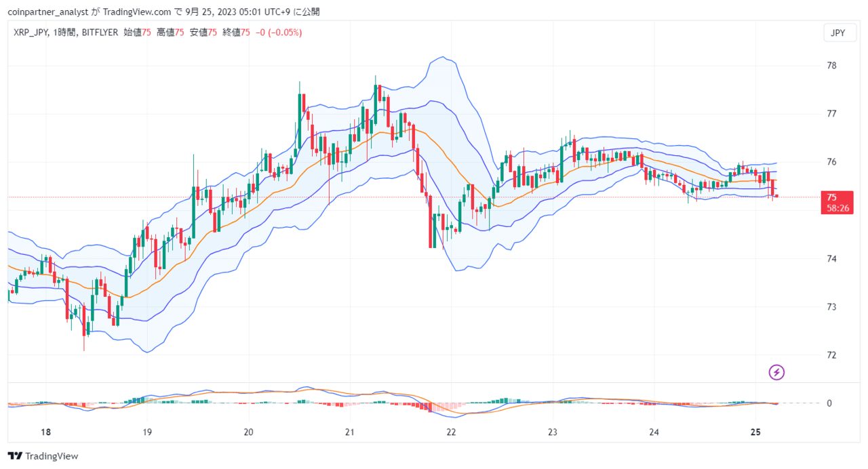Click the countdown timer 58:26 label
Viewport: 868px width, 469px height.
point(839,209)
